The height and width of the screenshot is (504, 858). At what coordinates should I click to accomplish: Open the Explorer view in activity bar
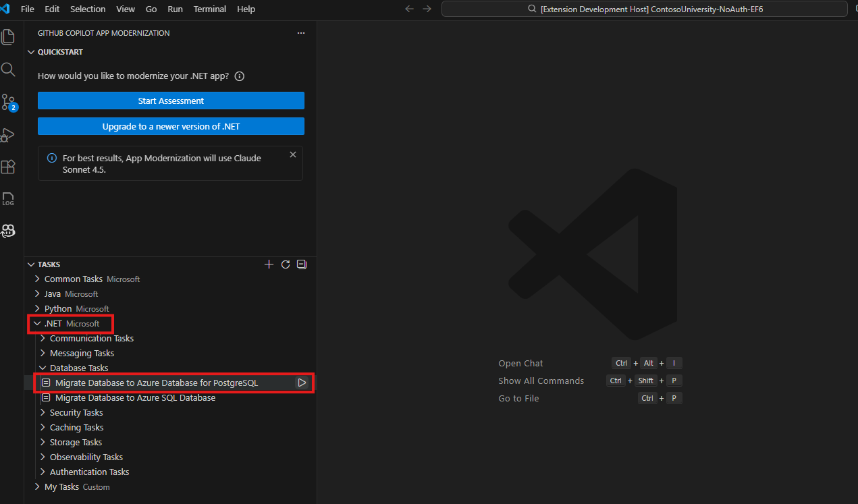(8, 37)
